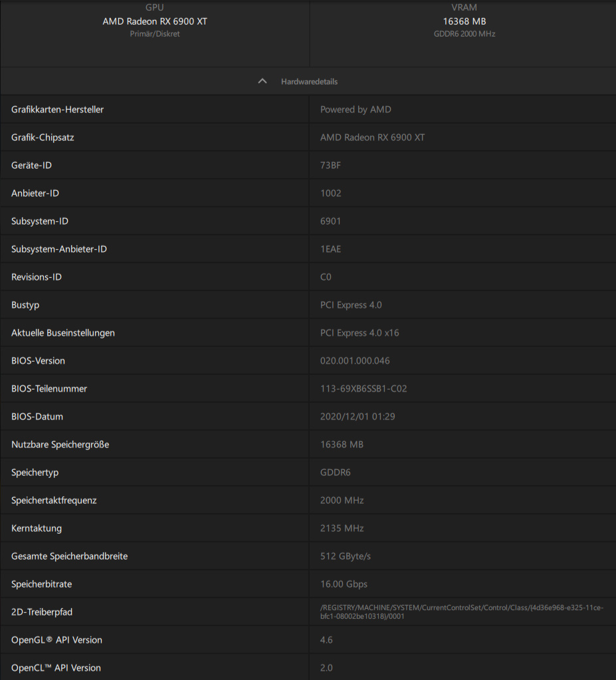Select the BIOS-Version label
Image resolution: width=616 pixels, height=680 pixels.
pyautogui.click(x=38, y=360)
